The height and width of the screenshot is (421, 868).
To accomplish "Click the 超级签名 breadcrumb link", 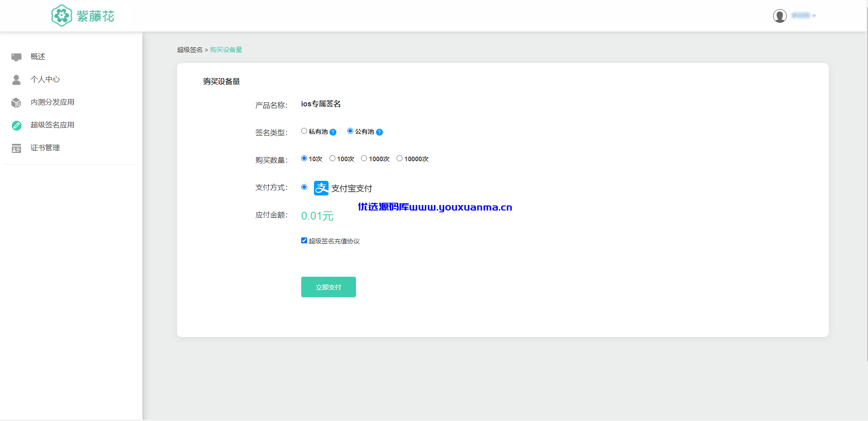I will [190, 50].
